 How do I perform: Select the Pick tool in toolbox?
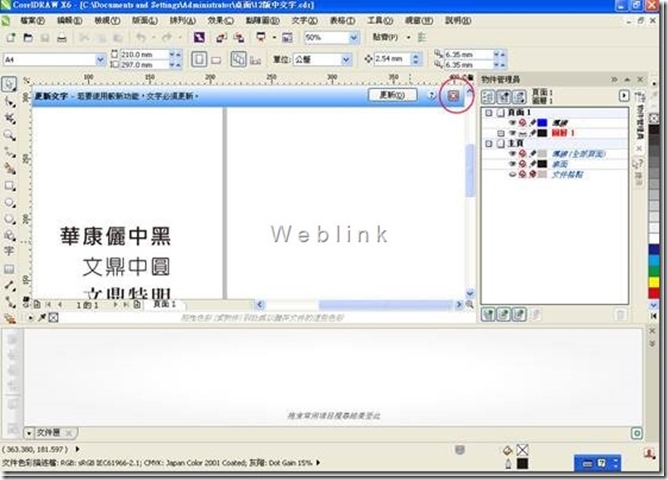(9, 84)
